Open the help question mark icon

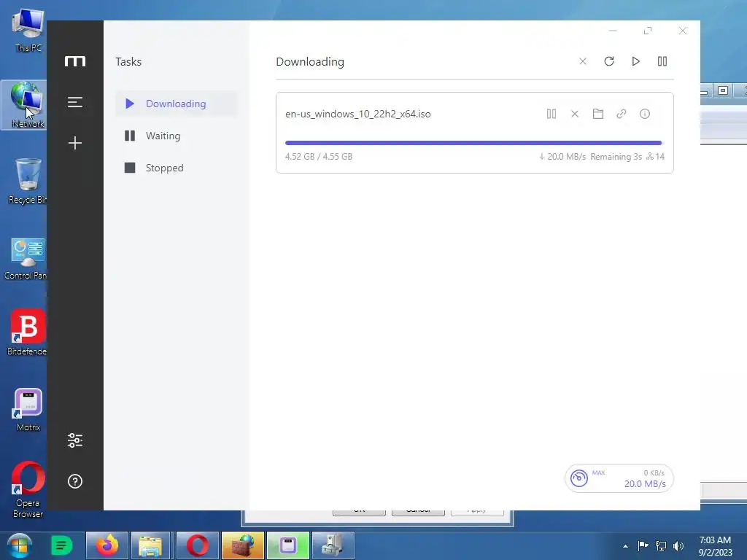tap(75, 481)
